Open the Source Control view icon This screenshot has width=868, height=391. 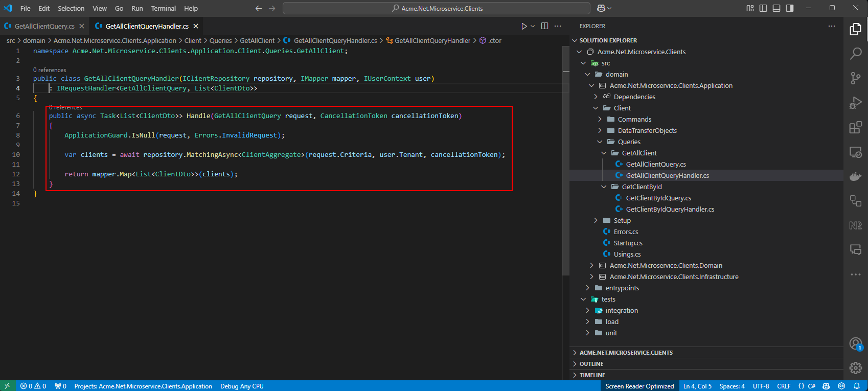point(855,78)
